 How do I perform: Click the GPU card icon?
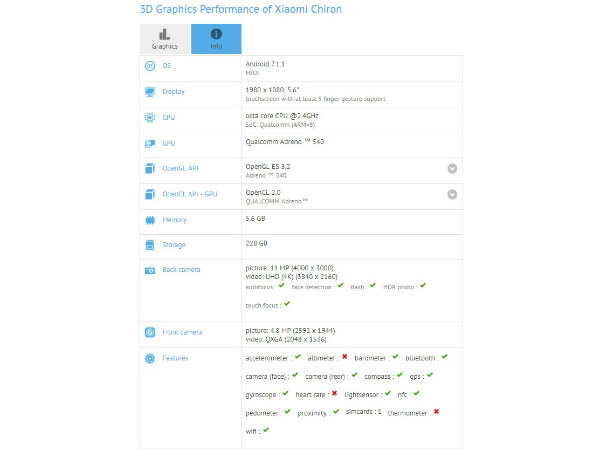tap(150, 143)
